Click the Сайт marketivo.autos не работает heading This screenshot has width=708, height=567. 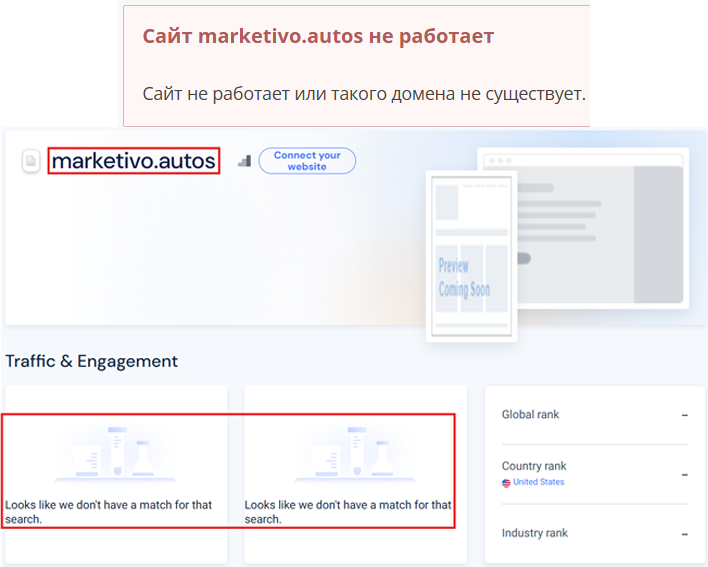[318, 36]
